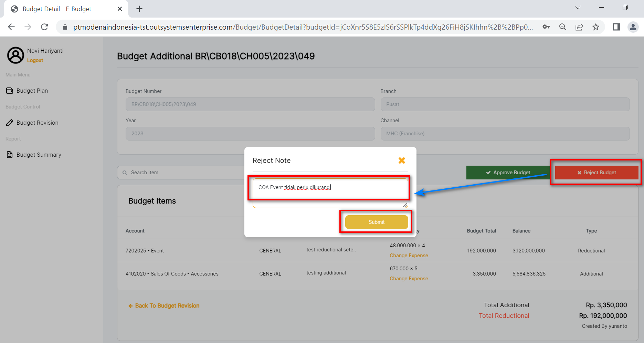Image resolution: width=644 pixels, height=343 pixels.
Task: Click the Reject Budget button
Action: [597, 173]
